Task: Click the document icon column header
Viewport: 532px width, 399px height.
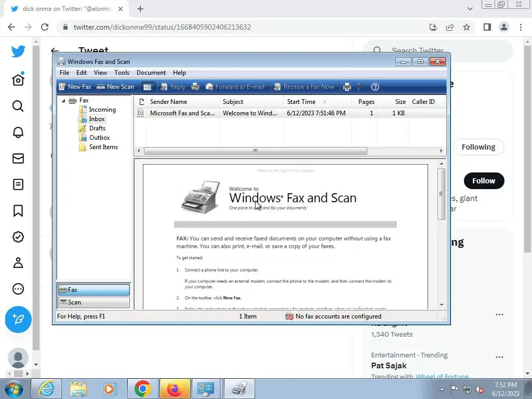Action: [141, 102]
